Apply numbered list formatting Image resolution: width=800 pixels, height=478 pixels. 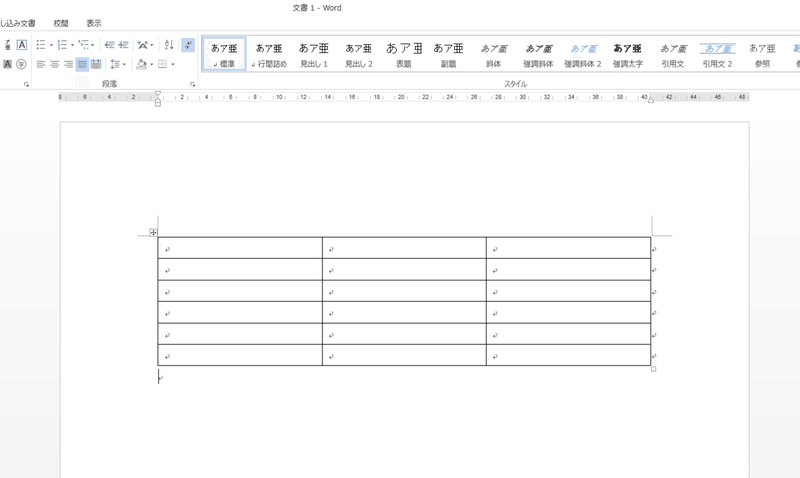click(62, 45)
